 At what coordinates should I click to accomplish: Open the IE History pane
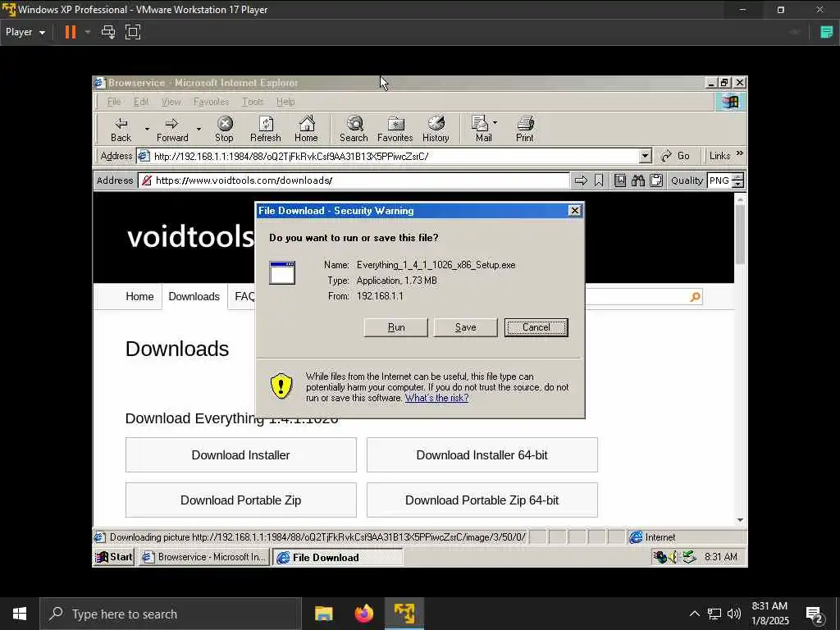pyautogui.click(x=436, y=129)
